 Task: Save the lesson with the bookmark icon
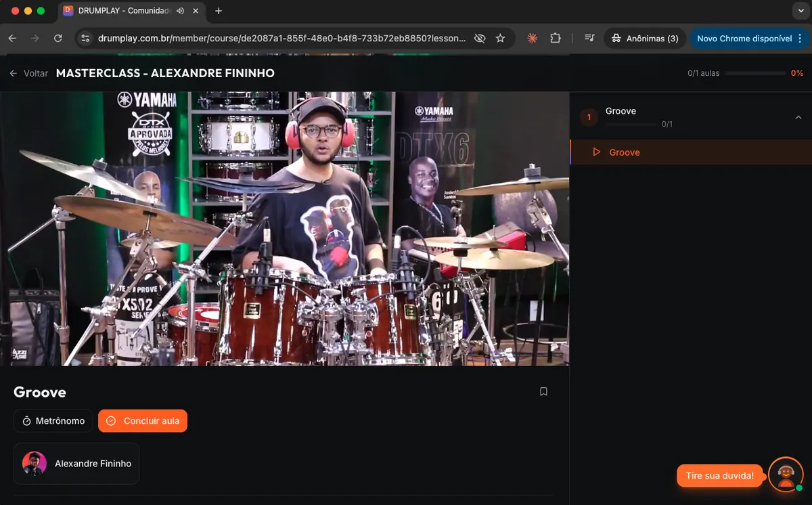543,391
